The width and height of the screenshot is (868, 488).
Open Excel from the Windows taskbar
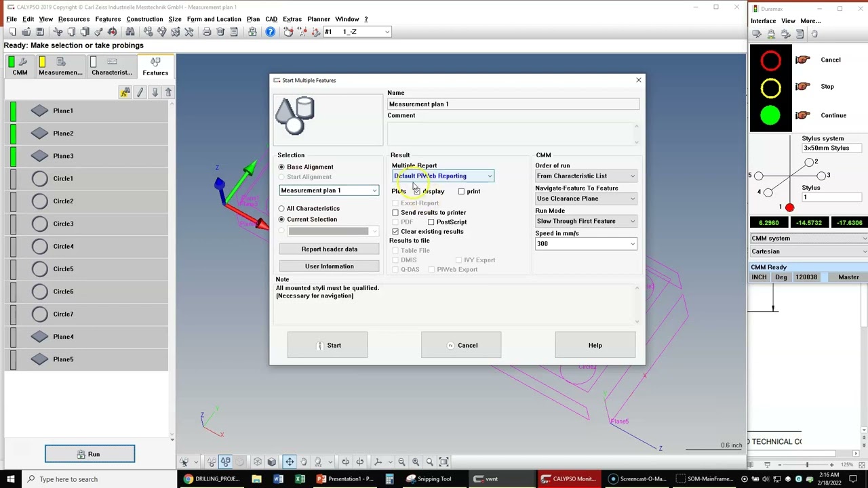[300, 479]
